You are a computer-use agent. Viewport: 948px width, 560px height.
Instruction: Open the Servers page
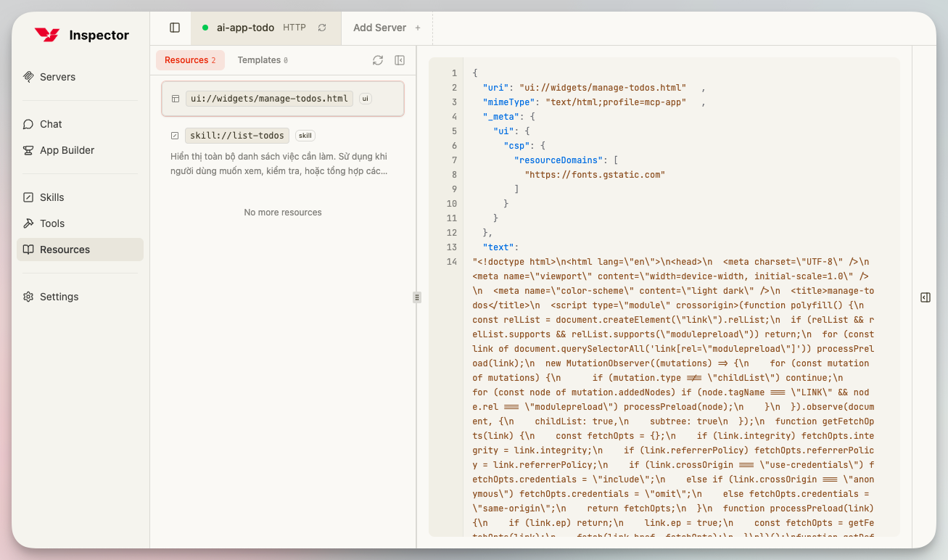80,77
